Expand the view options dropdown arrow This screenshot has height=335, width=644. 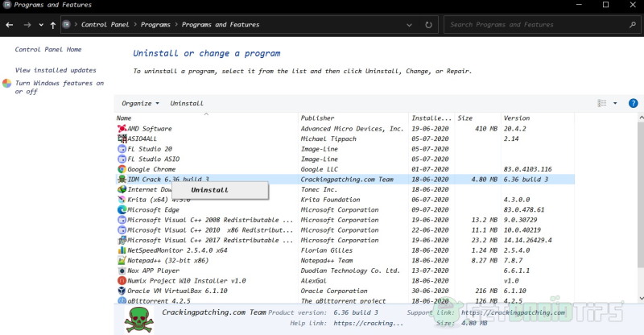[615, 103]
